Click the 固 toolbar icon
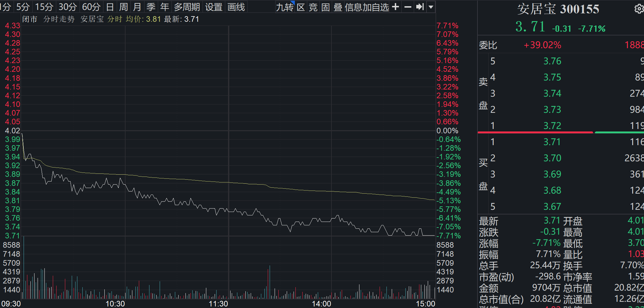Screen dimensions: 644x308 (x=325, y=7)
